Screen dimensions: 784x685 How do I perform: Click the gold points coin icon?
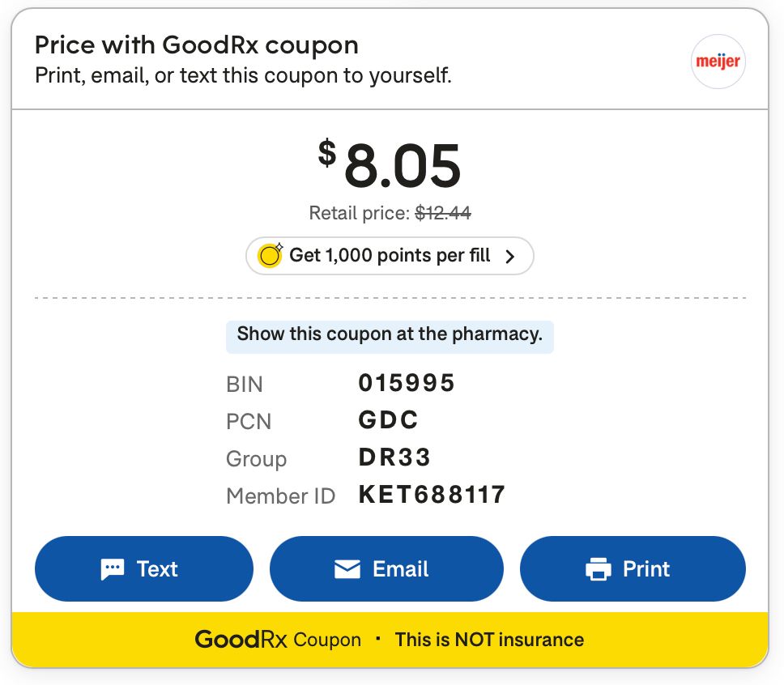pos(270,256)
